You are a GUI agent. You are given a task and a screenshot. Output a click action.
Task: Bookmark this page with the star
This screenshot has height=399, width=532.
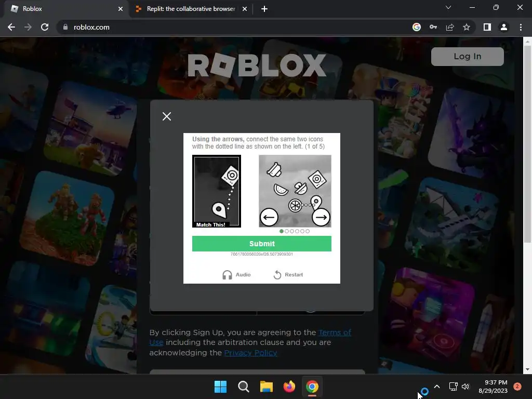tap(467, 27)
